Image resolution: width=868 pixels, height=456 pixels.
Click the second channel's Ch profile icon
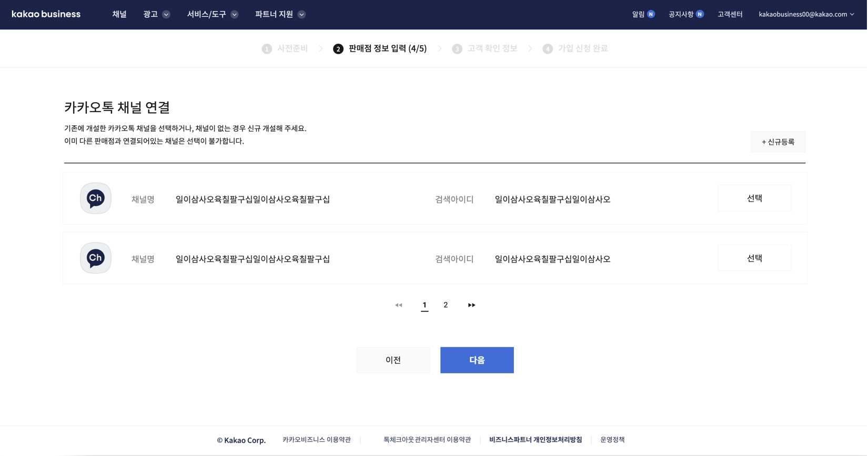coord(95,258)
